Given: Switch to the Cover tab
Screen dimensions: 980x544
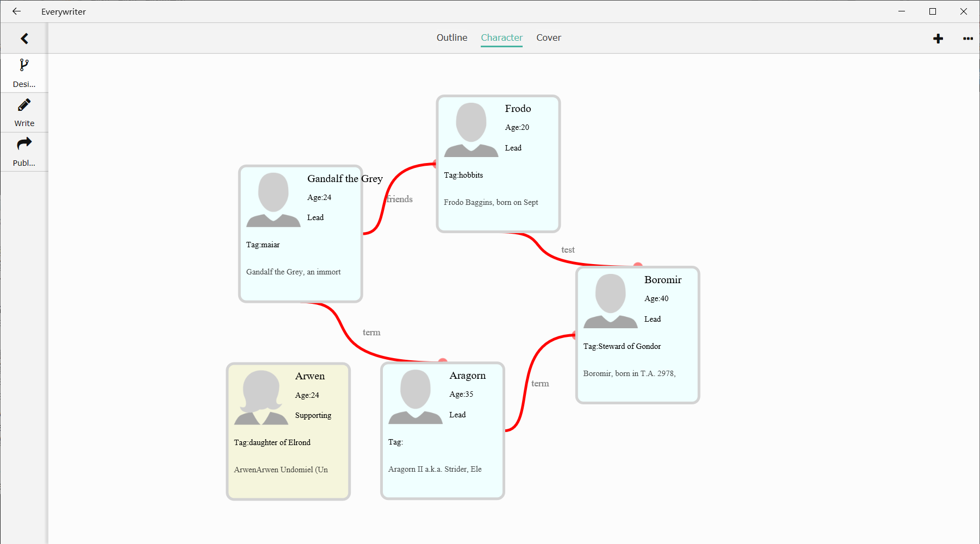Looking at the screenshot, I should [x=549, y=37].
